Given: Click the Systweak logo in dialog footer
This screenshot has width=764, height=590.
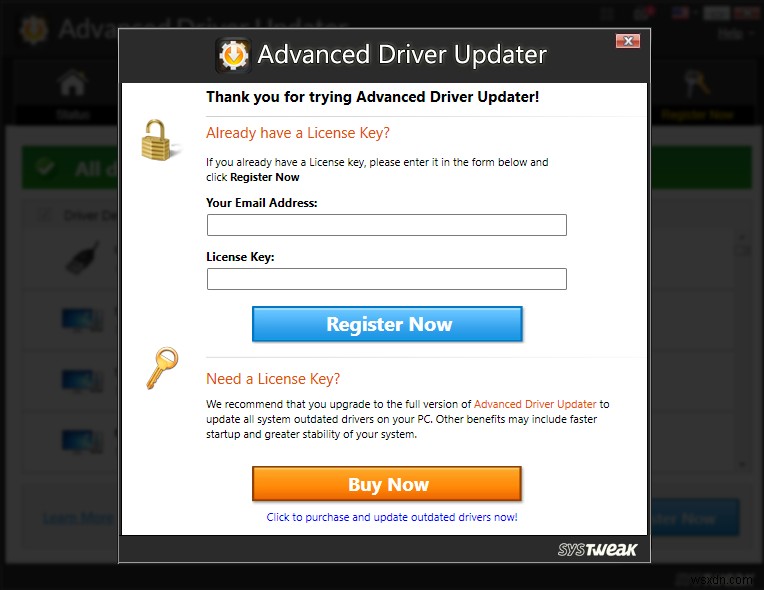Looking at the screenshot, I should click(x=597, y=550).
